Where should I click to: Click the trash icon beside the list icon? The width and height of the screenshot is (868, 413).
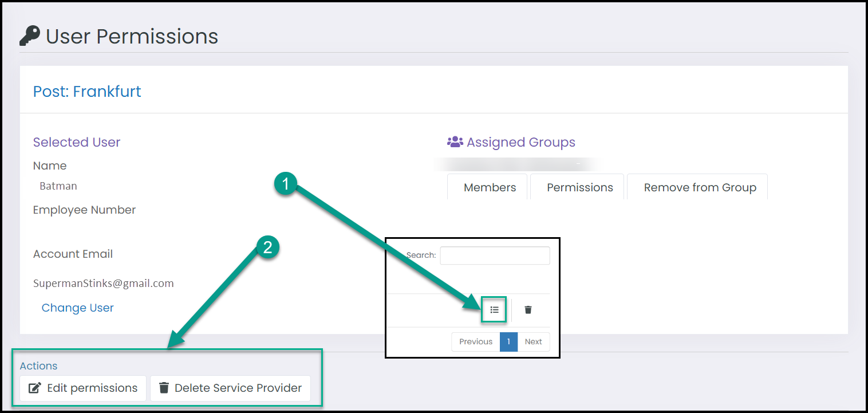(528, 310)
